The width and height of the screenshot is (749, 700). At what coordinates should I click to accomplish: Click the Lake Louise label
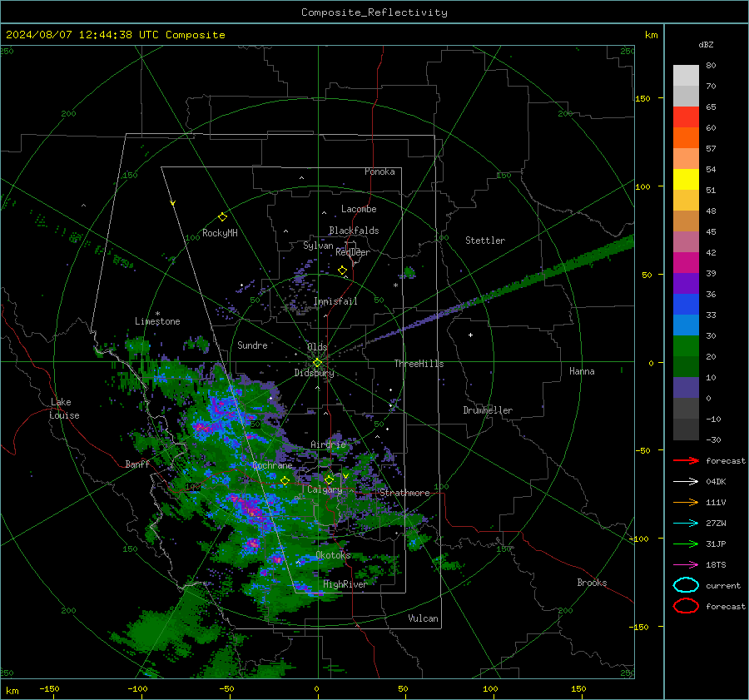point(65,409)
